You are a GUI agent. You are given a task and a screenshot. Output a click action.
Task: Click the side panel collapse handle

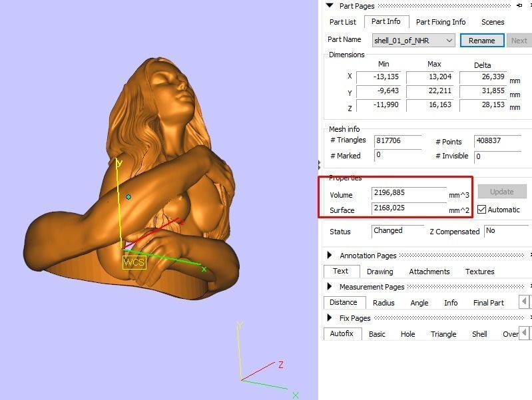320,165
